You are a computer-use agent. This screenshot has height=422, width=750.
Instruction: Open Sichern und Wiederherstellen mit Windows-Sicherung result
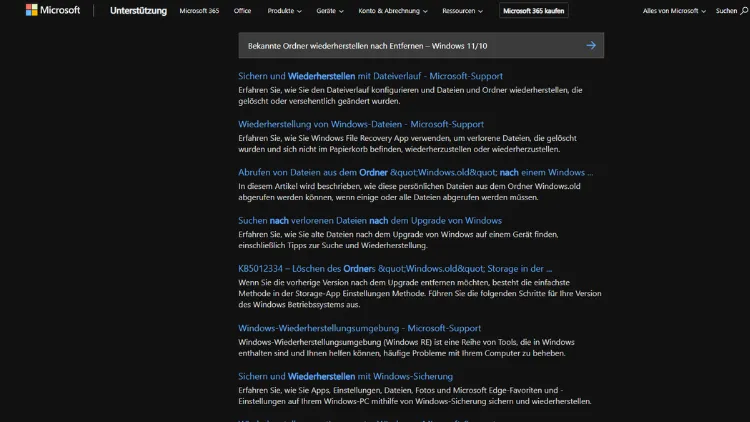pos(345,376)
